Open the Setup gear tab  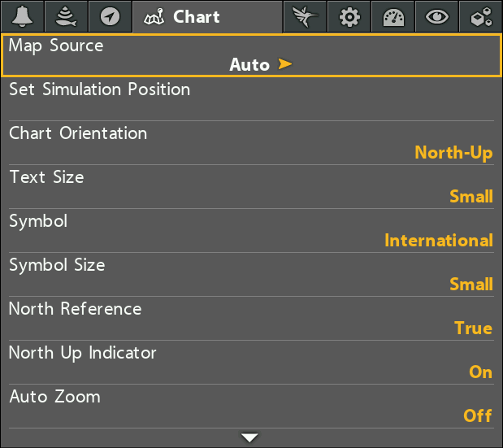(x=349, y=16)
